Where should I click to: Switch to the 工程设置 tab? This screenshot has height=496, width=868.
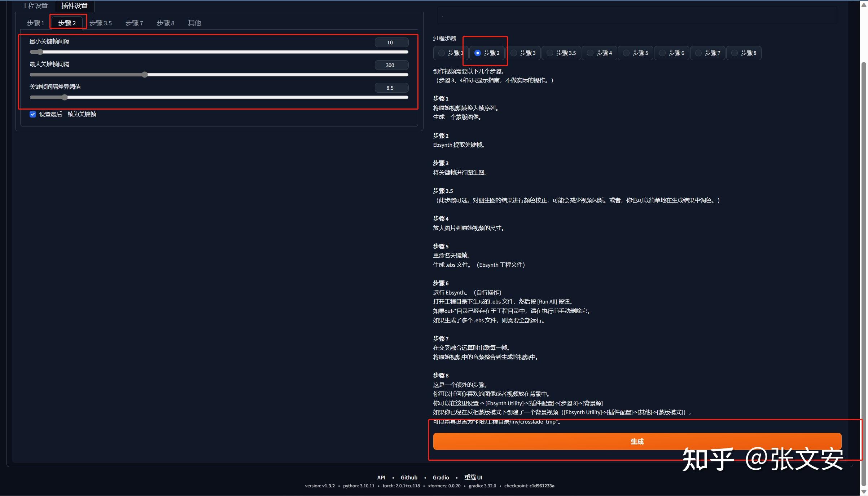tap(35, 6)
